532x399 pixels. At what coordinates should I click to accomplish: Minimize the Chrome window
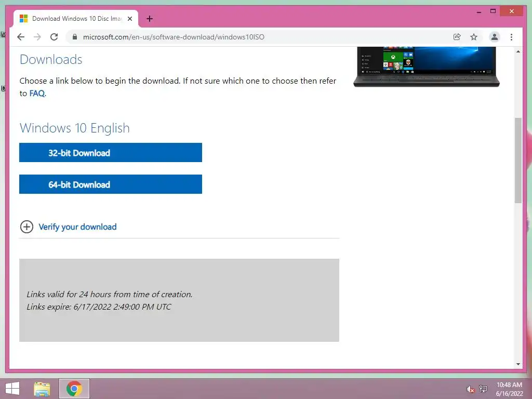coord(478,11)
